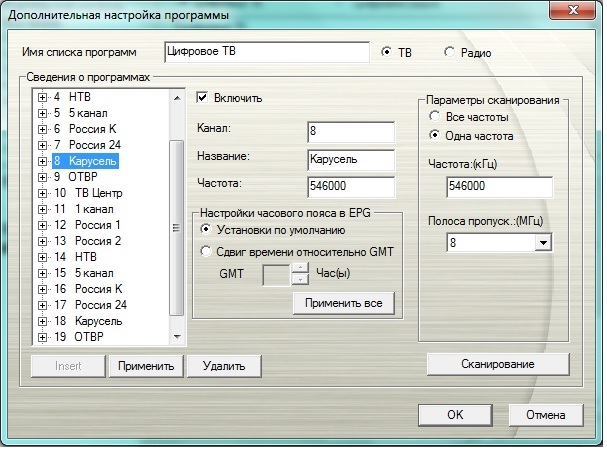The width and height of the screenshot is (607, 460).
Task: Open the Полоса пропуск. bandwidth dropdown
Action: pos(543,243)
